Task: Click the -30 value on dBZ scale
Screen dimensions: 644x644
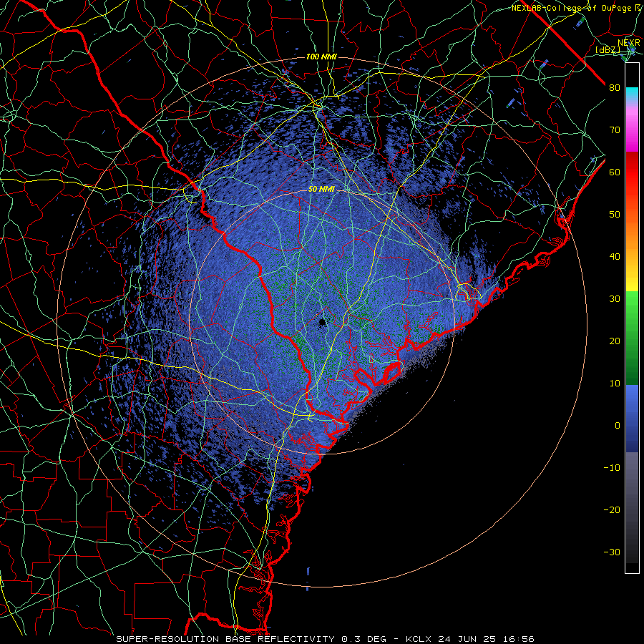Action: pyautogui.click(x=612, y=552)
